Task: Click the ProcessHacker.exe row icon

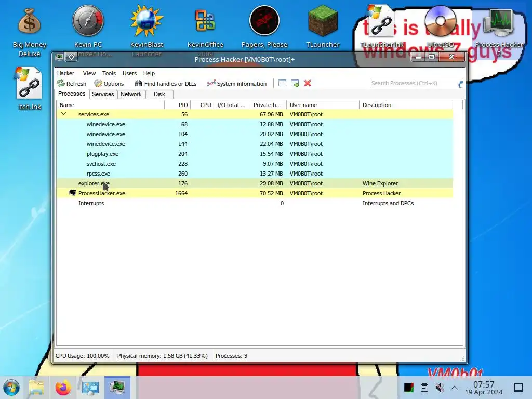Action: [x=72, y=193]
